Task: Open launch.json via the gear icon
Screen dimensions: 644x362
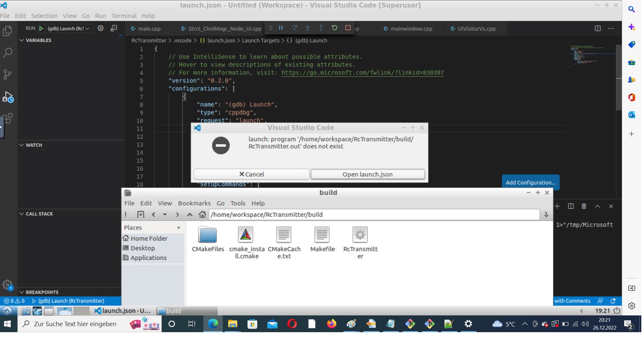Action: (100, 28)
